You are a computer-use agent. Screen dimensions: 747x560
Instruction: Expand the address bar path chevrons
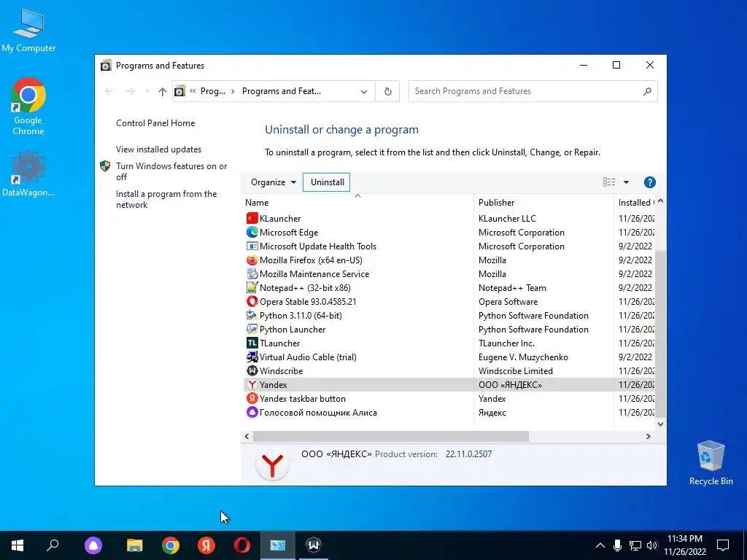193,91
